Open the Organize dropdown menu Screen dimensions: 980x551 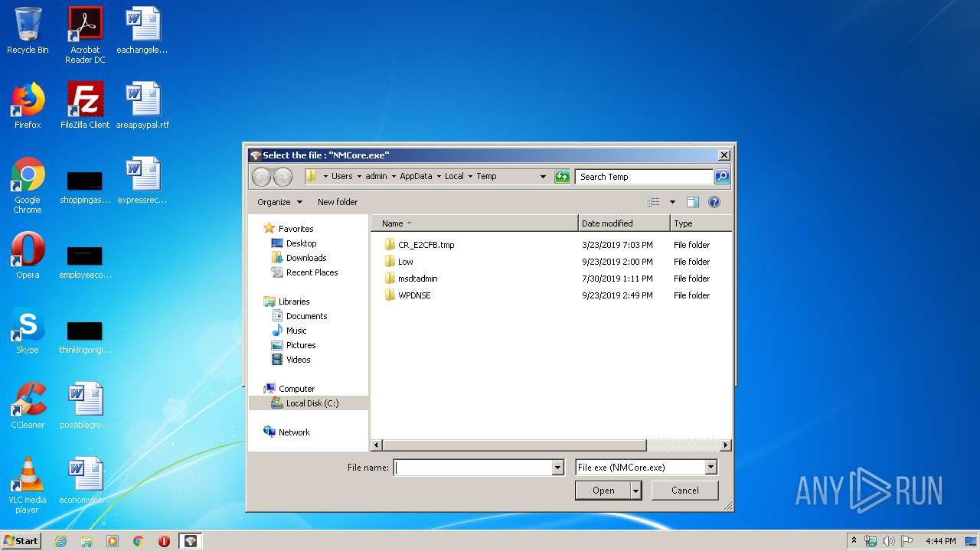coord(279,202)
